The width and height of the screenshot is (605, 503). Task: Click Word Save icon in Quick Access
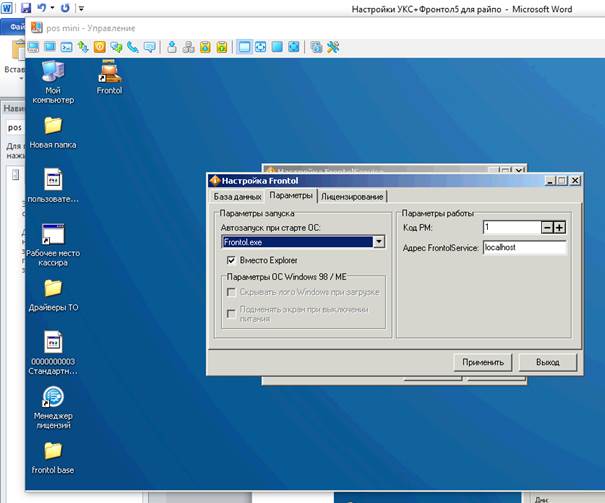[x=26, y=8]
